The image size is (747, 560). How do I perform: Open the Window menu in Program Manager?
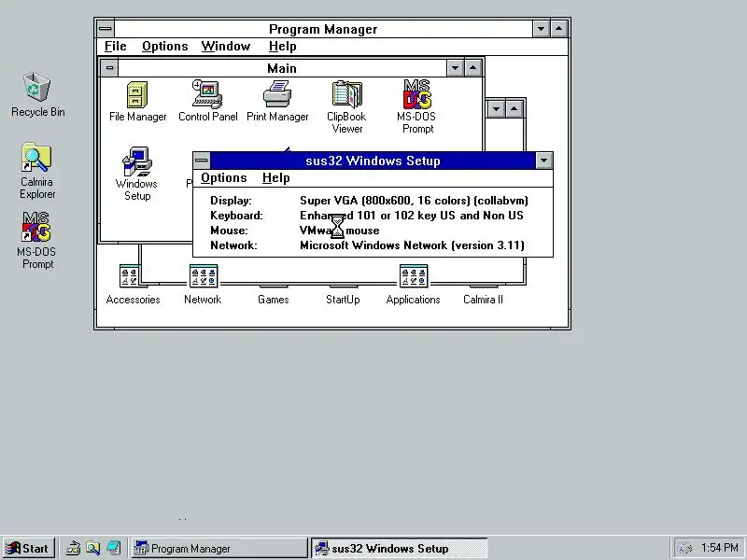[225, 46]
